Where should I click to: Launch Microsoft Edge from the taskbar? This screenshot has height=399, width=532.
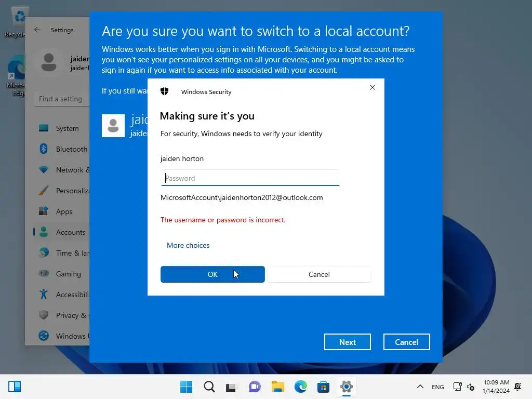tap(301, 387)
